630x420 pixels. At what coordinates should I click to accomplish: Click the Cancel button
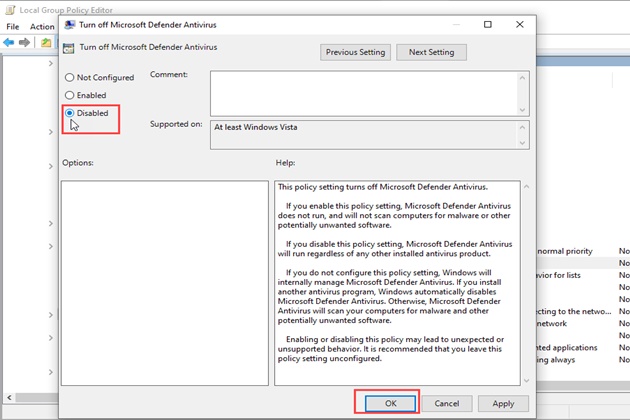tap(447, 404)
